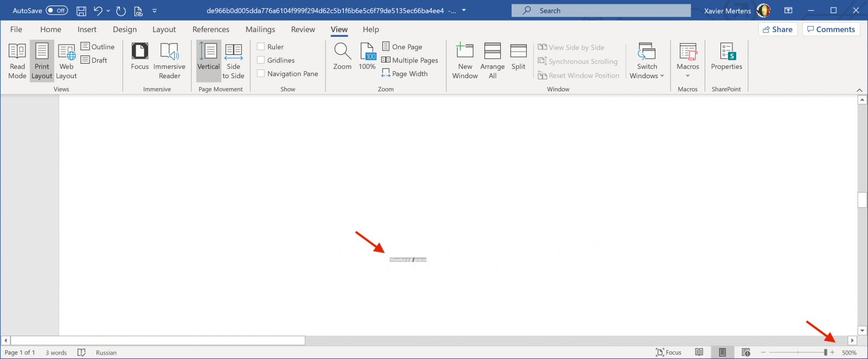Click Arrange All windows
This screenshot has width=868, height=359.
pos(492,61)
